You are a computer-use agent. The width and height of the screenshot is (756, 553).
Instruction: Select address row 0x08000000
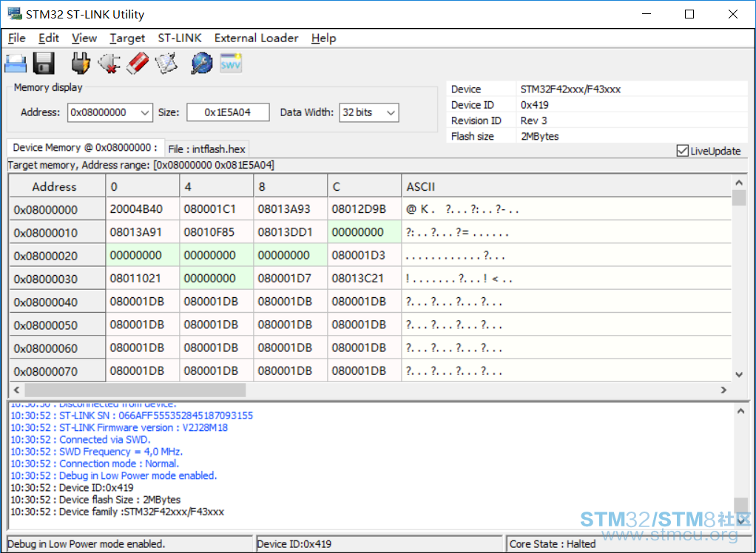(57, 209)
